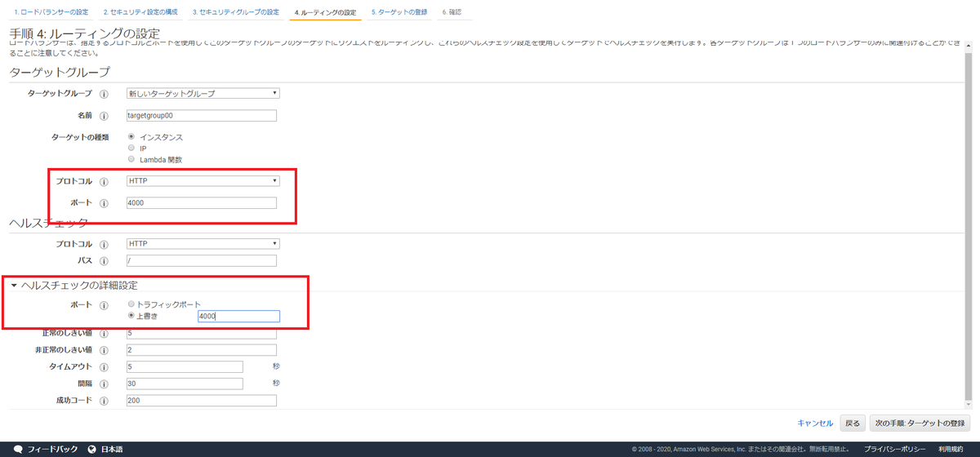Viewport: 980px width, 457px height.
Task: Click info icon next to 成功コード
Action: point(104,401)
